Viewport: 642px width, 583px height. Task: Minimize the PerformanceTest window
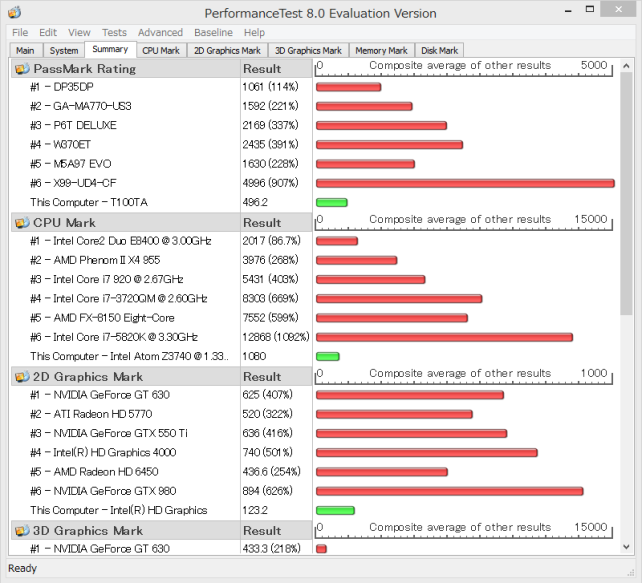click(x=568, y=11)
